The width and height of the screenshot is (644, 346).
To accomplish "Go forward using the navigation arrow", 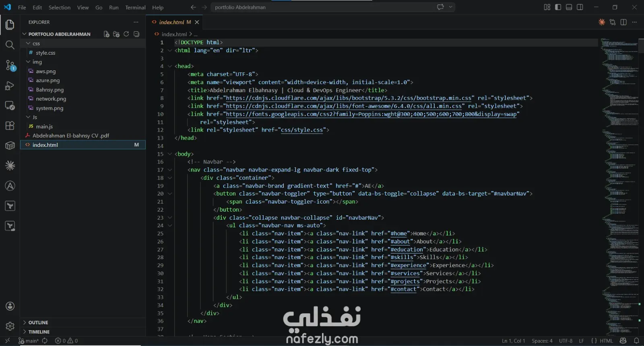I will 204,7.
